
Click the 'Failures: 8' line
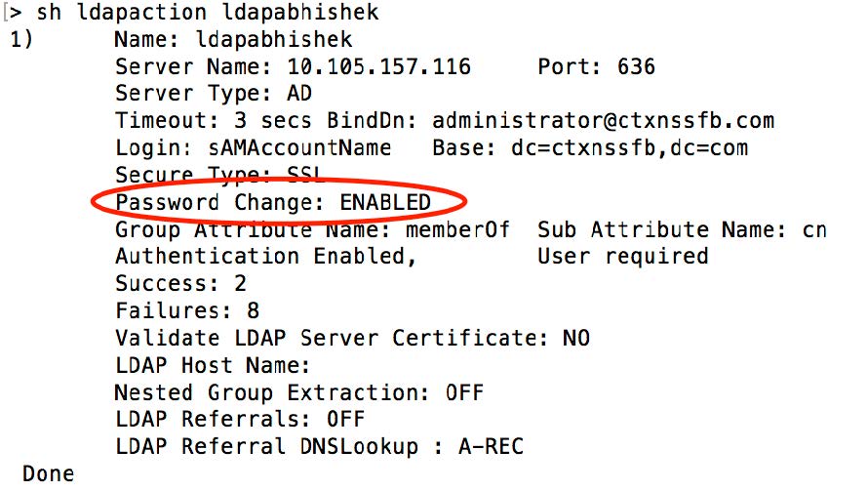pyautogui.click(x=187, y=311)
